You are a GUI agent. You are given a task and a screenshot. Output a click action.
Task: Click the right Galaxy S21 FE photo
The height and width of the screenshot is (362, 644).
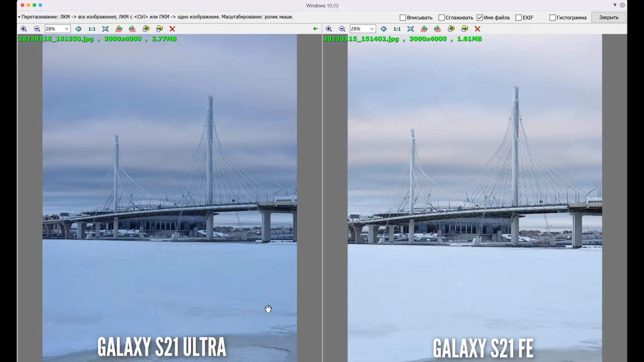coord(475,198)
